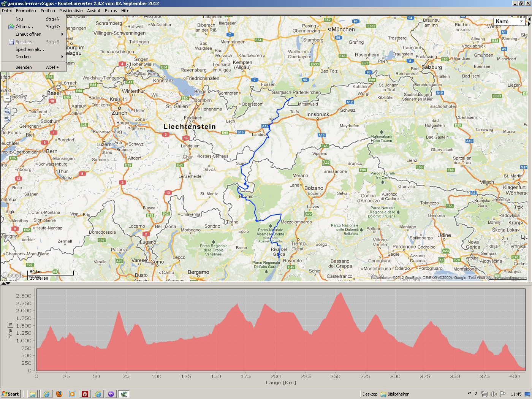Click the Bibliotheken folder icon in taskbar
Image resolution: width=532 pixels, height=399 pixels.
383,394
